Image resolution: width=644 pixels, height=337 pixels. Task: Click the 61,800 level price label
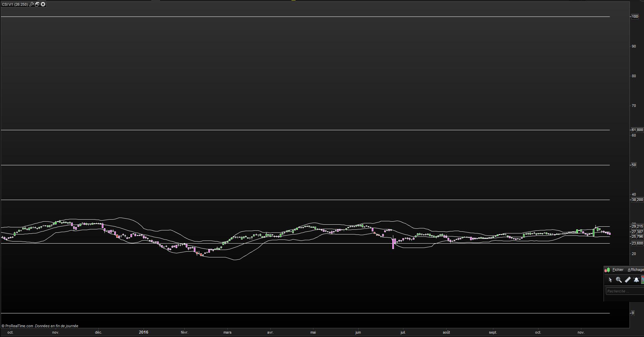[x=637, y=130]
